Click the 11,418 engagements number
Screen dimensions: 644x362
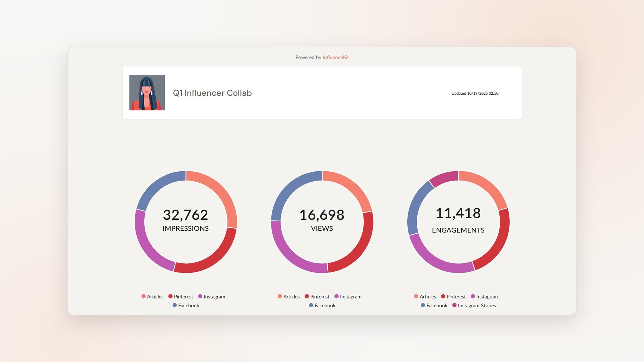(458, 213)
